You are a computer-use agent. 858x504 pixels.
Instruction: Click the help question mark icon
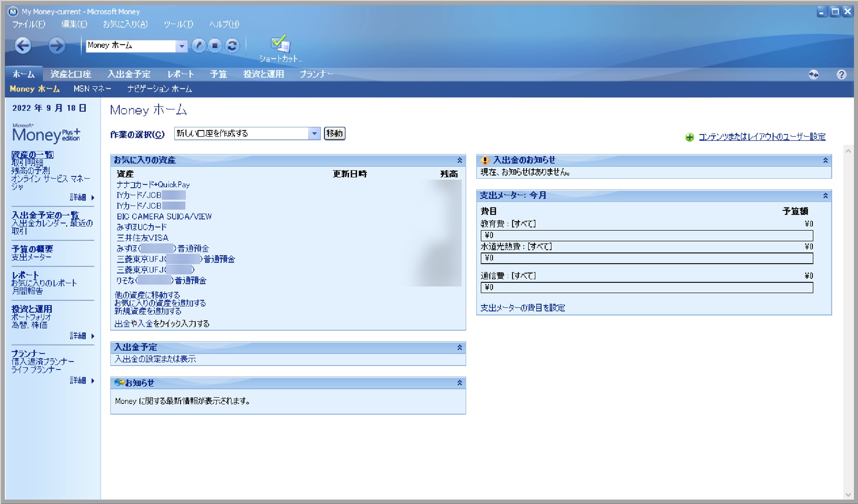tap(841, 74)
